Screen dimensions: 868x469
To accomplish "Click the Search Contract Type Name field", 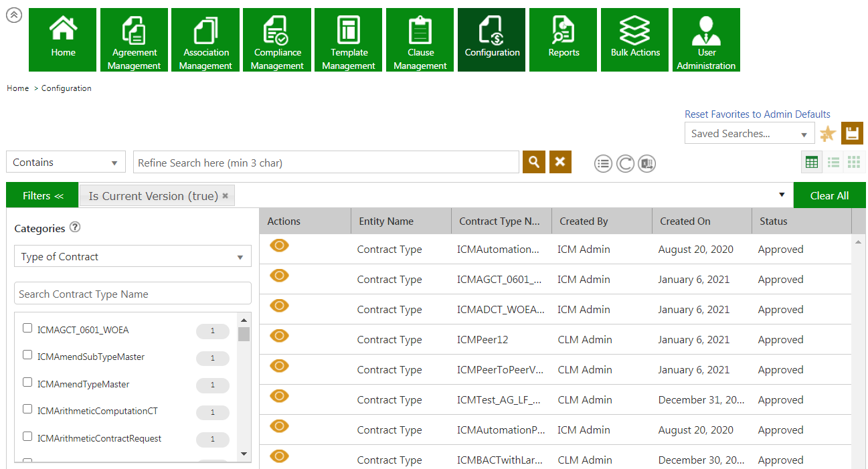I will tap(133, 294).
